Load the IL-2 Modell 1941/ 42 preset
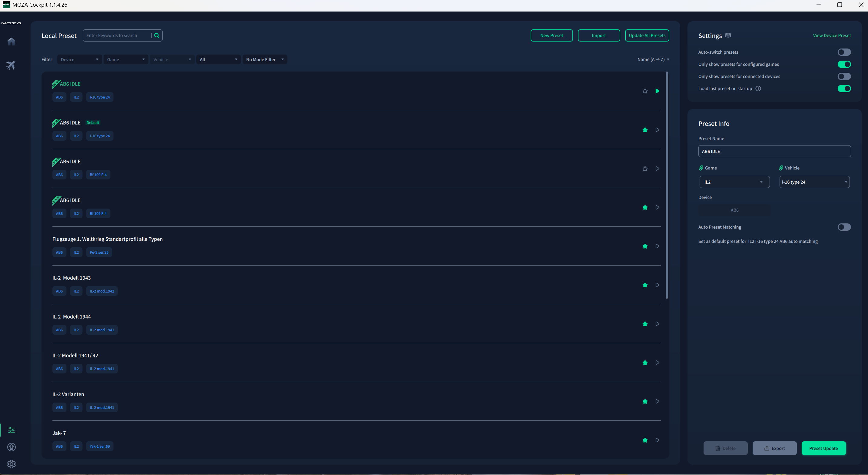This screenshot has height=475, width=868. [657, 363]
